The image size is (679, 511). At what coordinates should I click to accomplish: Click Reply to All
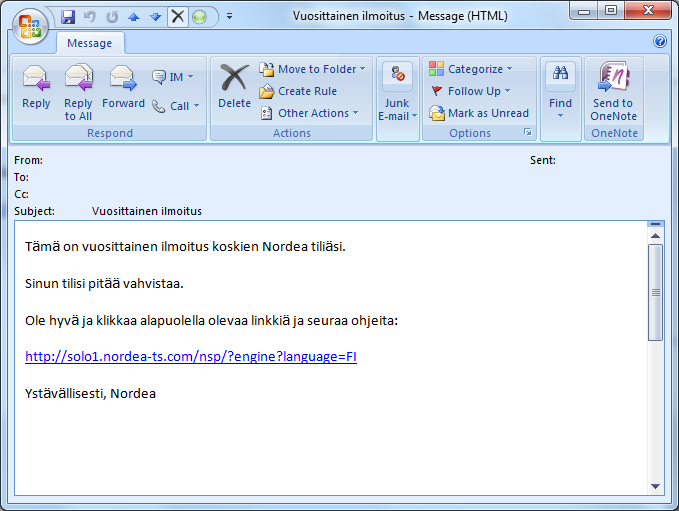point(78,92)
